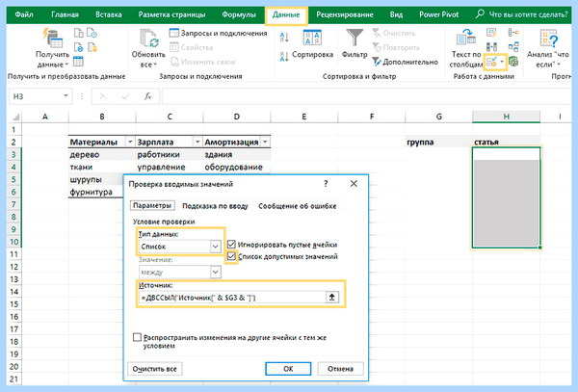Open the Тип данных Список dropdown

point(215,247)
